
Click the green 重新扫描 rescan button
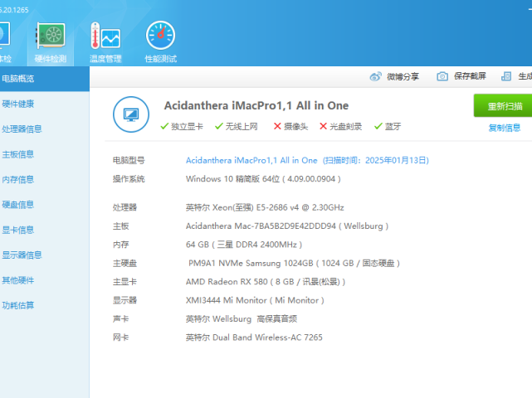[x=503, y=106]
